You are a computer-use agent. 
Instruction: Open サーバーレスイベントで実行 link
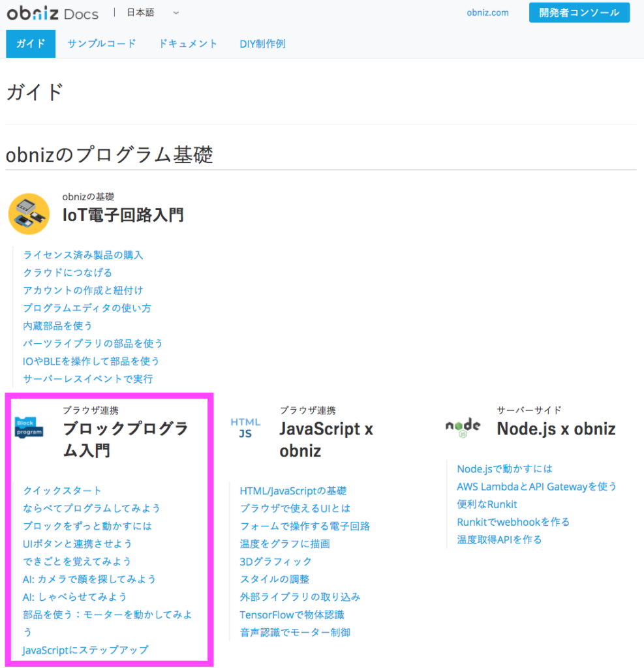point(88,379)
